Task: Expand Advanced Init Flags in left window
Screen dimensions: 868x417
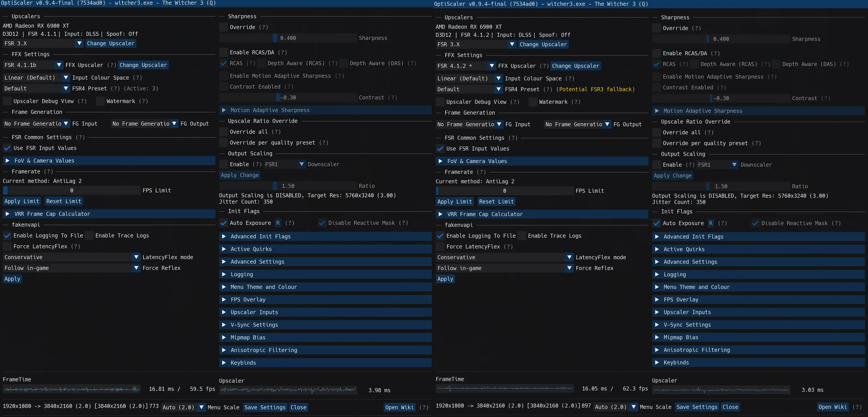Action: 325,236
